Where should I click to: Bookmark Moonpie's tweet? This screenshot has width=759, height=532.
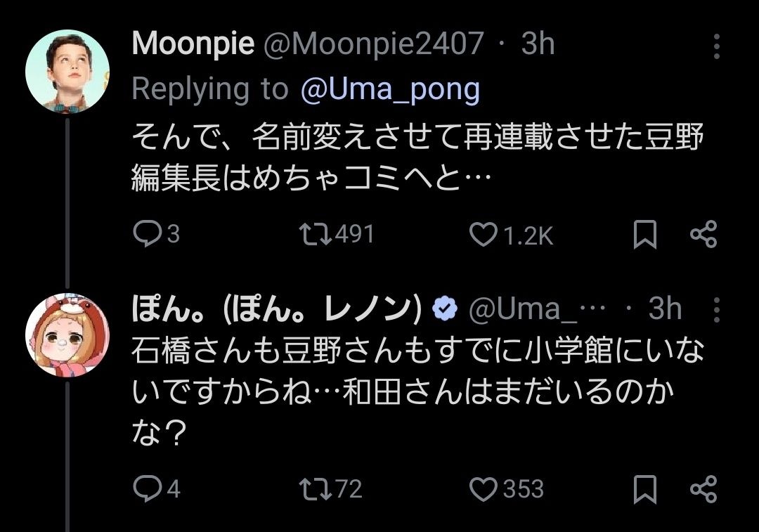click(644, 235)
